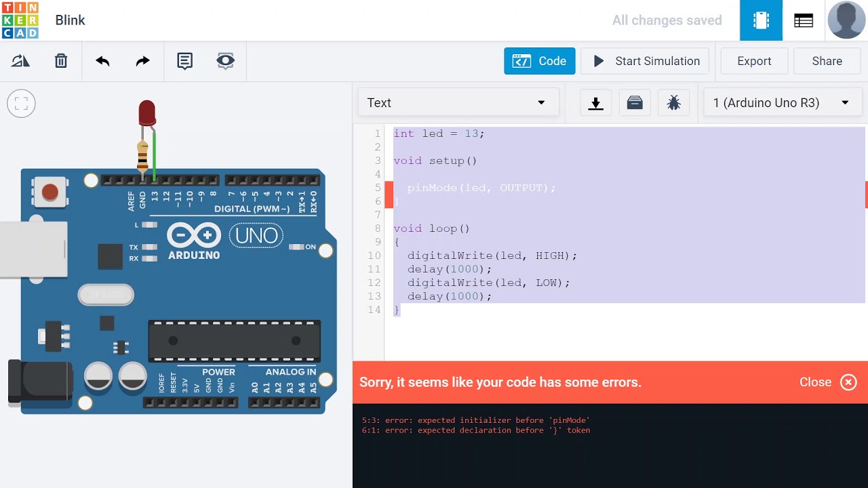Delete selection with the trash icon
The height and width of the screenshot is (488, 868).
coord(61,61)
